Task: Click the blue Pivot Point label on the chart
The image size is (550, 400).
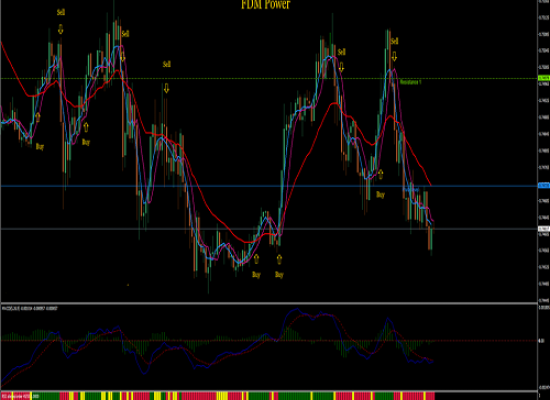Action: [411, 190]
